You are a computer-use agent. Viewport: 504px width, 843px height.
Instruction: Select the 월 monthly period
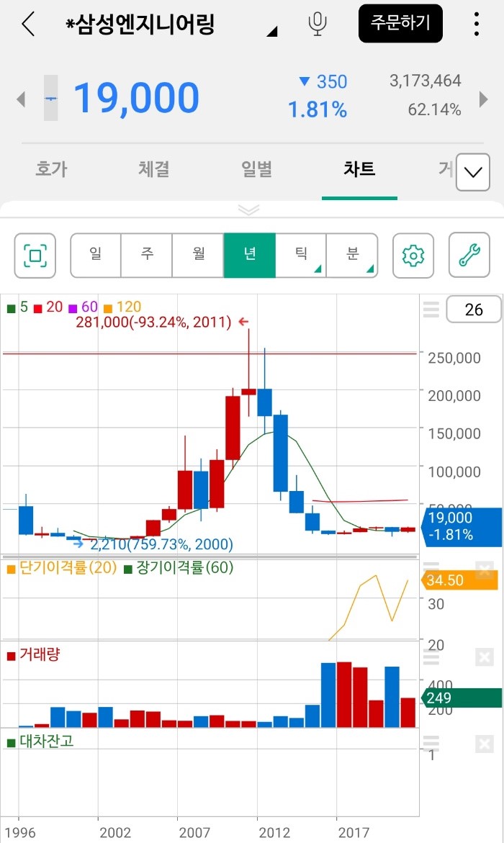[199, 256]
